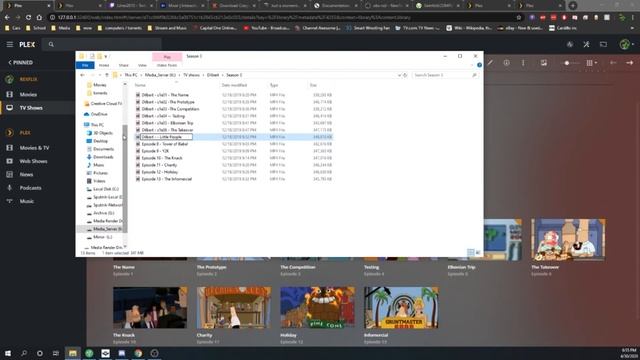640x360 pixels.
Task: Click the Windows Start button
Action: 8,353
